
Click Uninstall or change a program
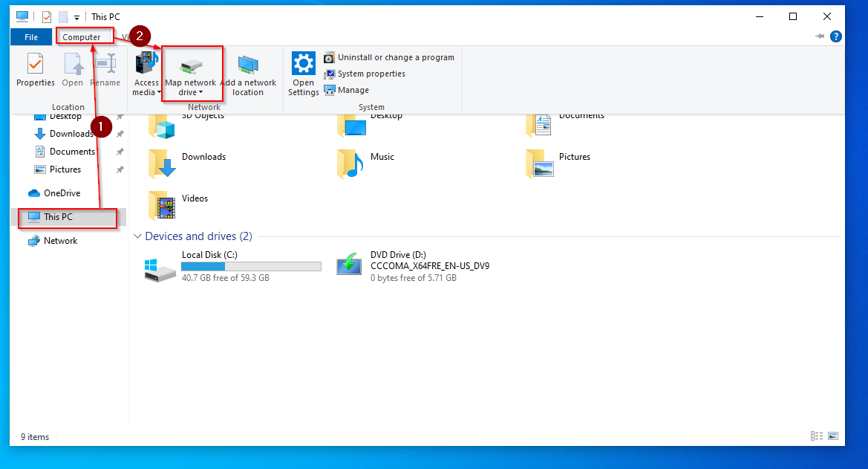389,57
